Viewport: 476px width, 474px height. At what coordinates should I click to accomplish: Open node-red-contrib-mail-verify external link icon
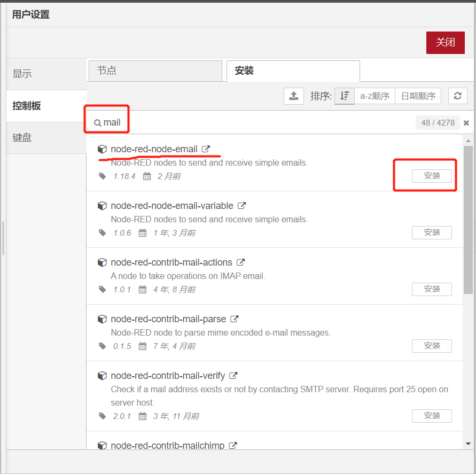[x=233, y=376]
